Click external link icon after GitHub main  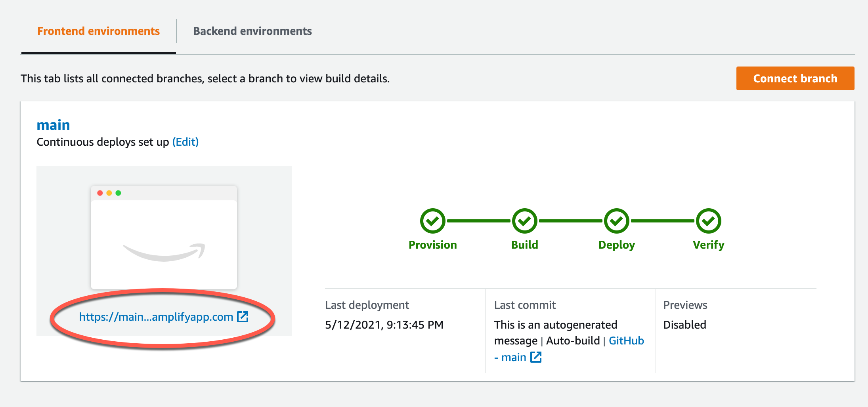click(x=536, y=357)
